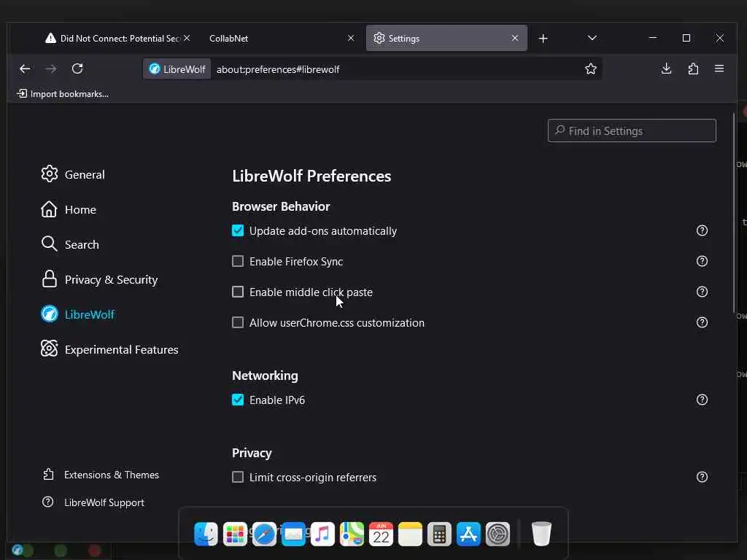Select LibreWolf settings category

pyautogui.click(x=77, y=314)
